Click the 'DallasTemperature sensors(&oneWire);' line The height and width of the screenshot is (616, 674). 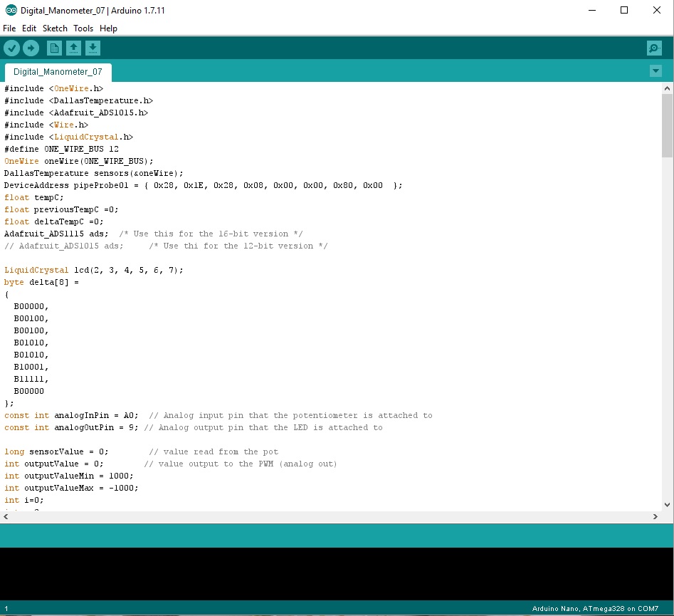point(94,173)
